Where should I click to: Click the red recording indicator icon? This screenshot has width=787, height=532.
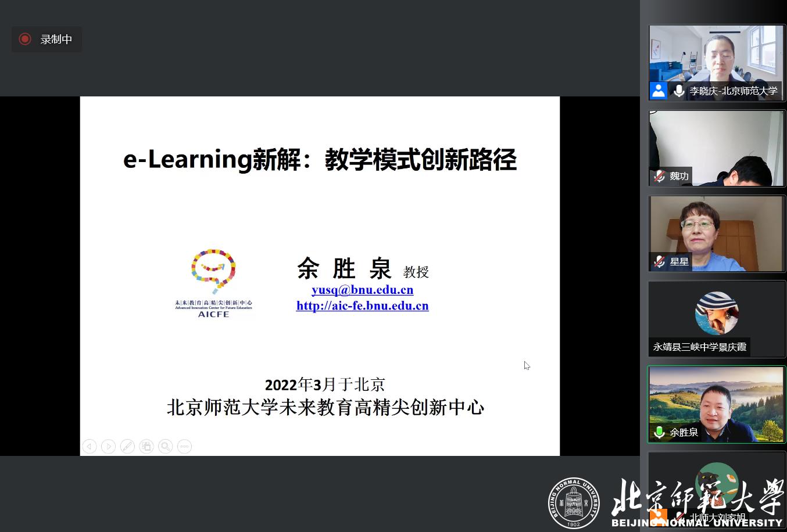pyautogui.click(x=25, y=39)
